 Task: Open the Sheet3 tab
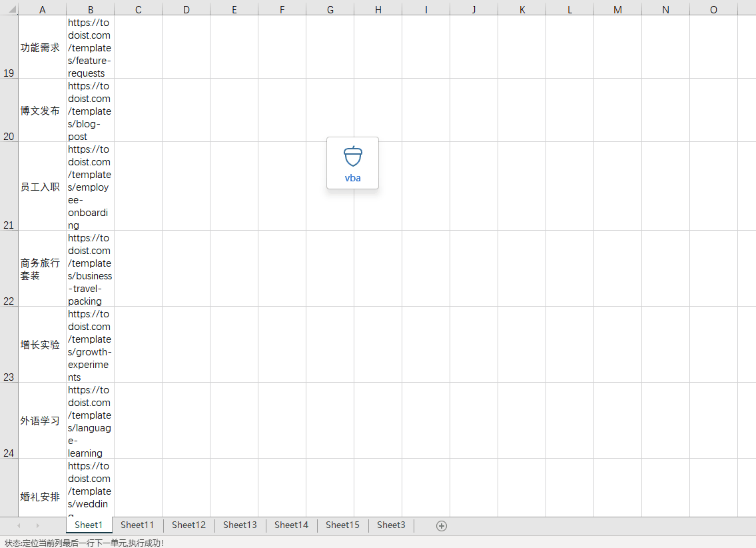point(391,525)
